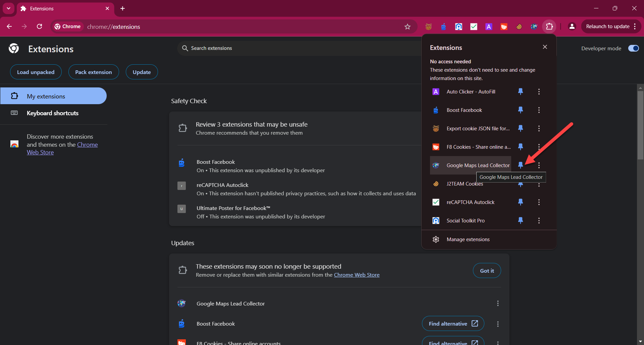The image size is (644, 345).
Task: Unpin Google Maps Lead Collector from toolbar
Action: pos(520,165)
